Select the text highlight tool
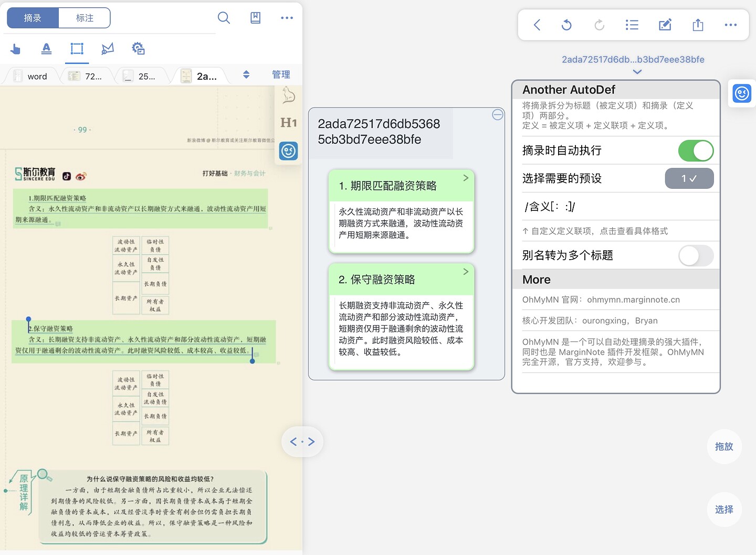The width and height of the screenshot is (756, 555). pos(46,49)
